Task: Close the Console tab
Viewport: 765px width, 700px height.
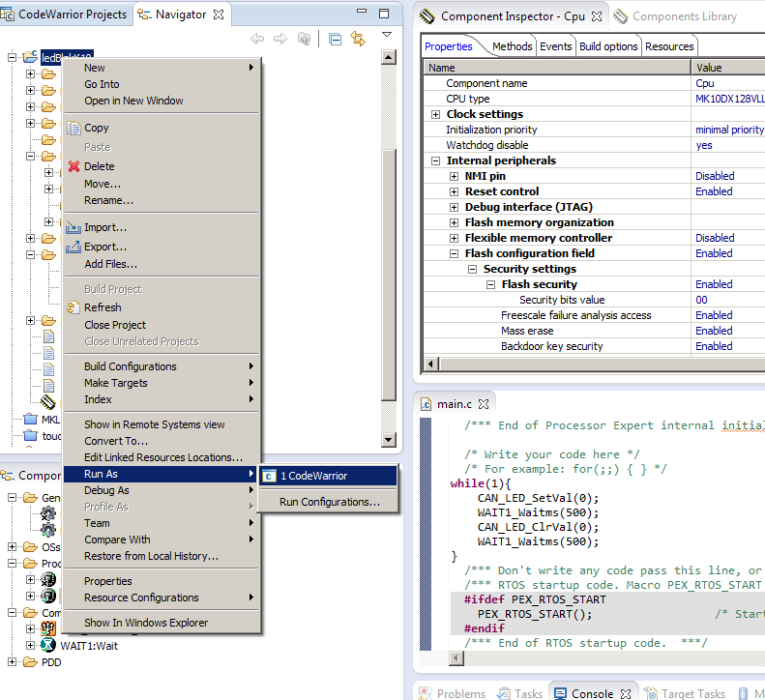Action: 626,693
